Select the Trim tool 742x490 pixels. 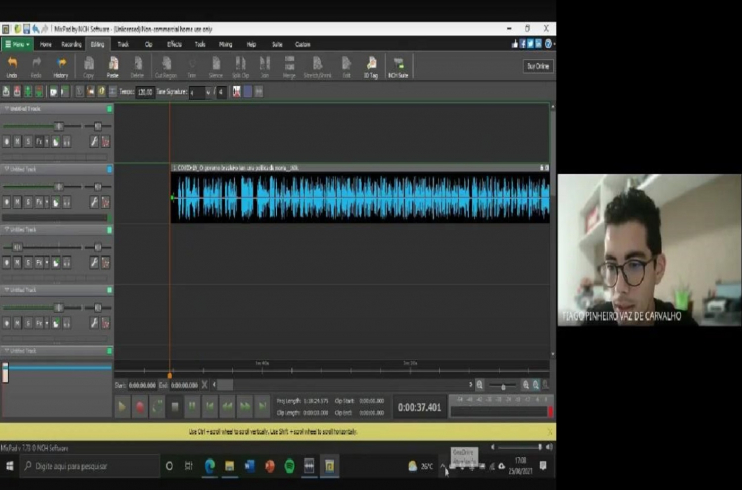click(x=192, y=67)
